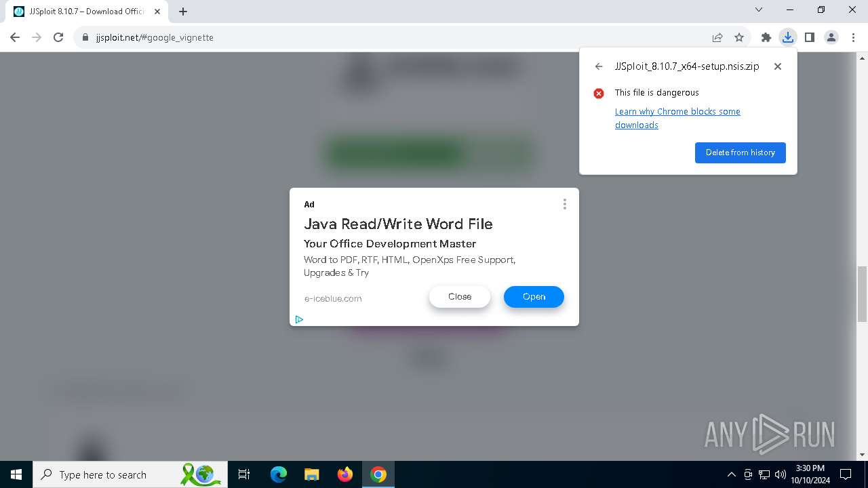This screenshot has height=488, width=868.
Task: Open Chrome's three-dot menu
Action: coord(853,37)
